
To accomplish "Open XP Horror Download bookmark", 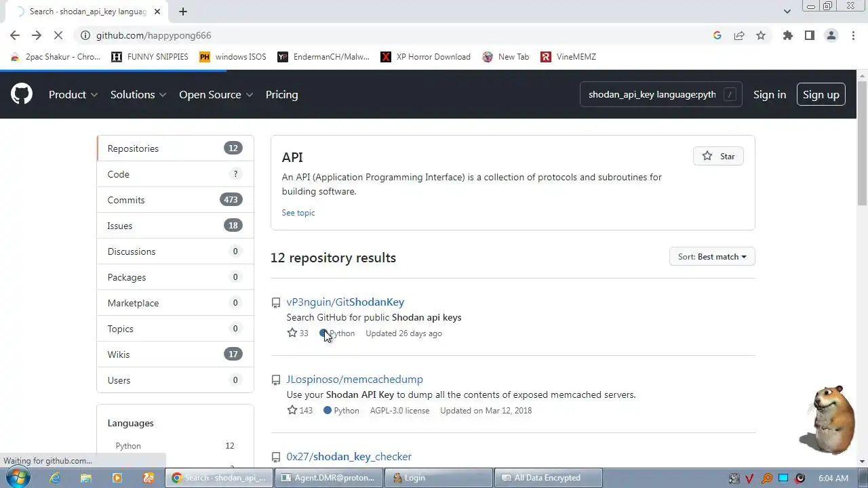I will tap(425, 57).
